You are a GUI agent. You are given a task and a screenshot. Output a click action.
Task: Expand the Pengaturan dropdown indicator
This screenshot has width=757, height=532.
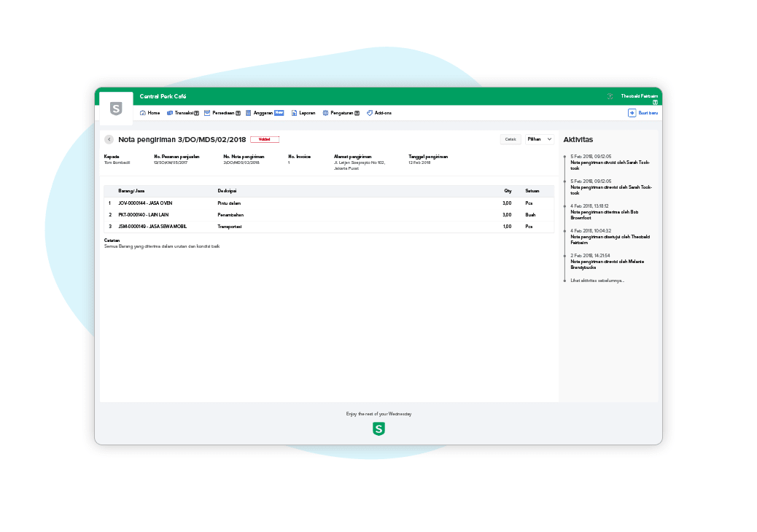point(357,114)
